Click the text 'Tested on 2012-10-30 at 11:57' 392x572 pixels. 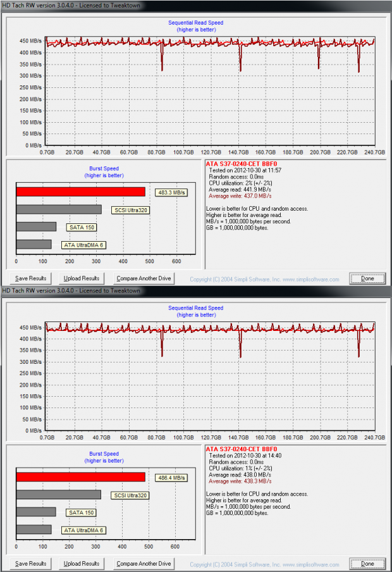(x=245, y=170)
